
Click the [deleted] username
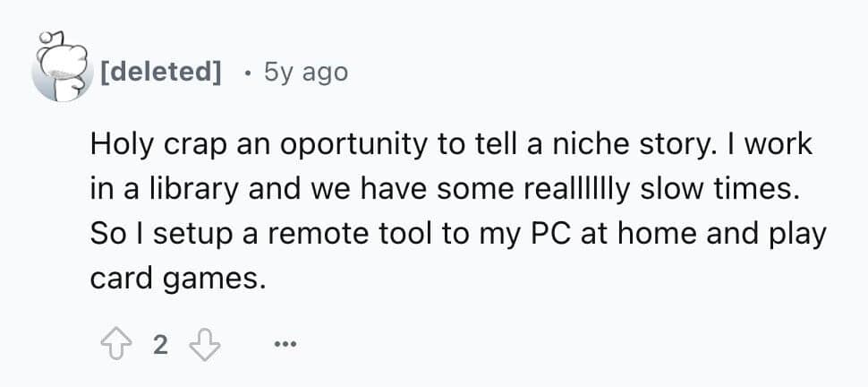pyautogui.click(x=162, y=72)
